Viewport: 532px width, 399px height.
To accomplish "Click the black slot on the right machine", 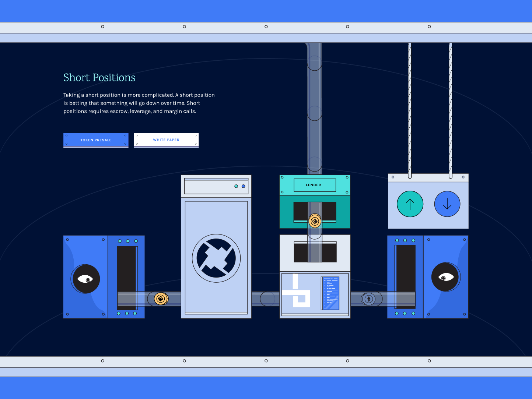I will point(405,276).
